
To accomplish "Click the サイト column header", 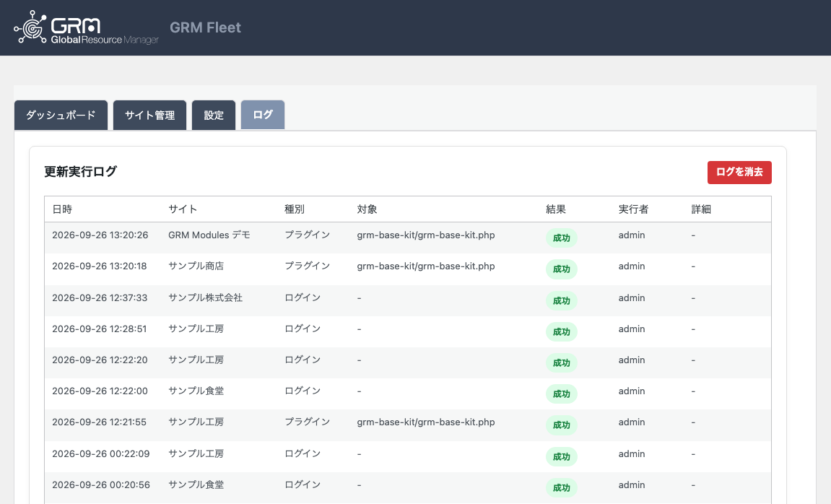I will (x=183, y=209).
